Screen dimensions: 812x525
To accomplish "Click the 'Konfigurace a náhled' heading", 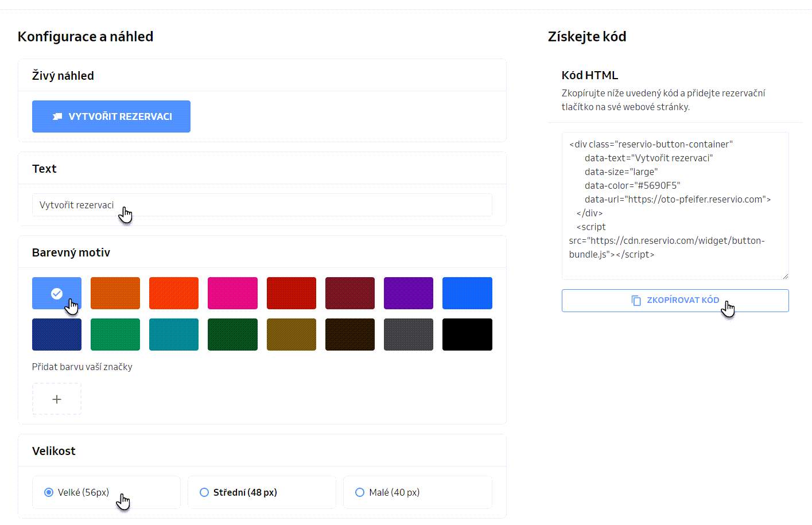I will 86,37.
